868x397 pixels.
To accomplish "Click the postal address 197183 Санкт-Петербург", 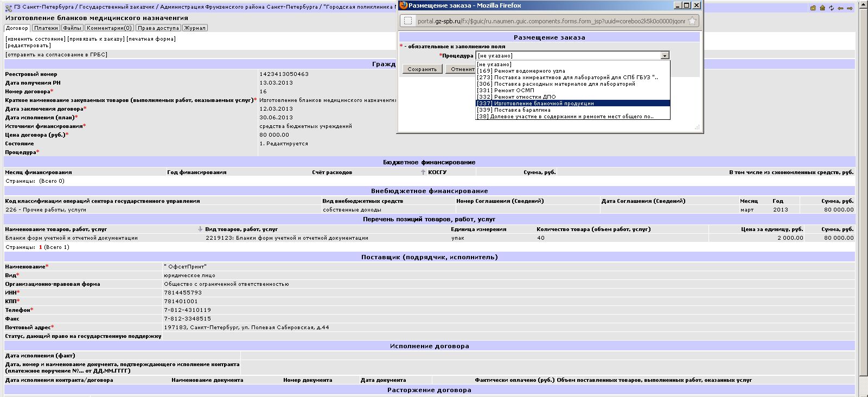I will 246,328.
